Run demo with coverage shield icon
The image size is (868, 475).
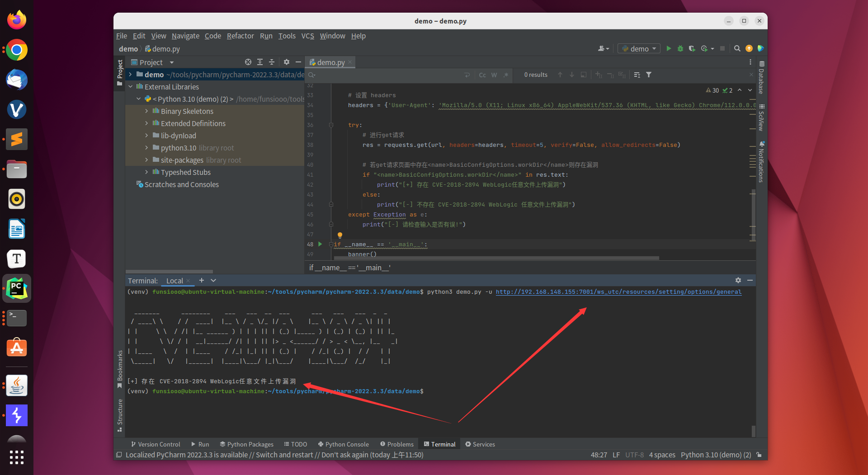[x=692, y=48]
